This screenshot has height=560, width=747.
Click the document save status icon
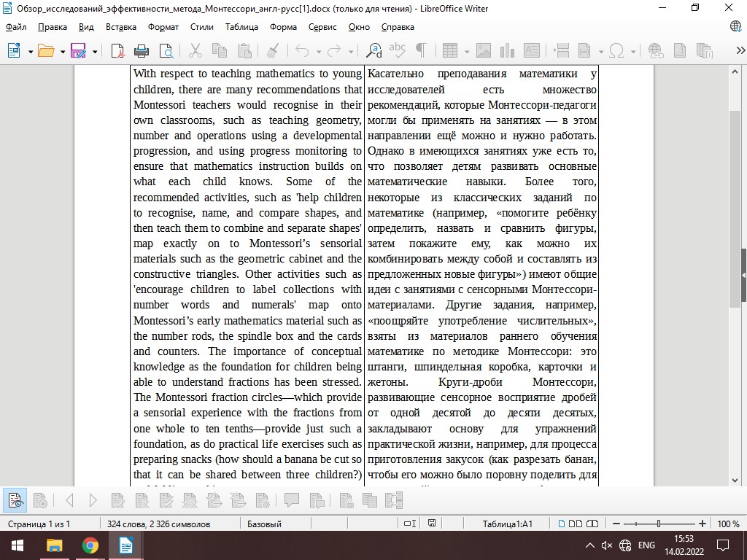click(432, 524)
